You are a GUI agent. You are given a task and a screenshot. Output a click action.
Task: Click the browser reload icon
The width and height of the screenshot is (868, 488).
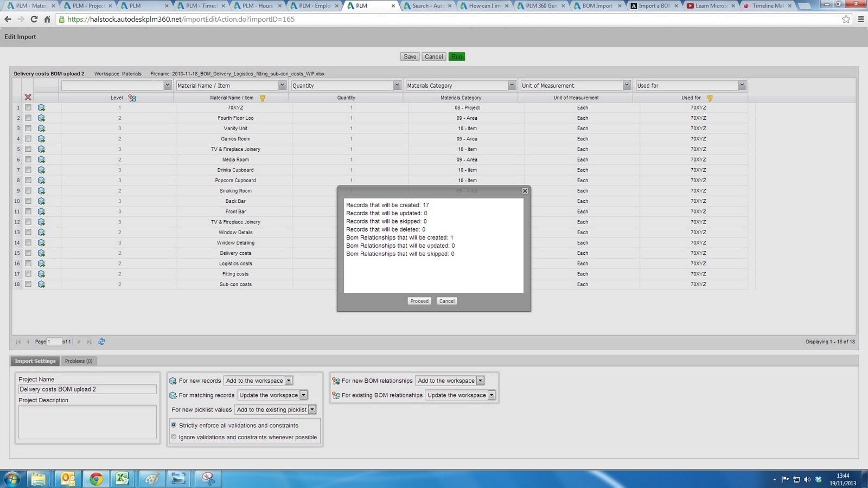[34, 19]
